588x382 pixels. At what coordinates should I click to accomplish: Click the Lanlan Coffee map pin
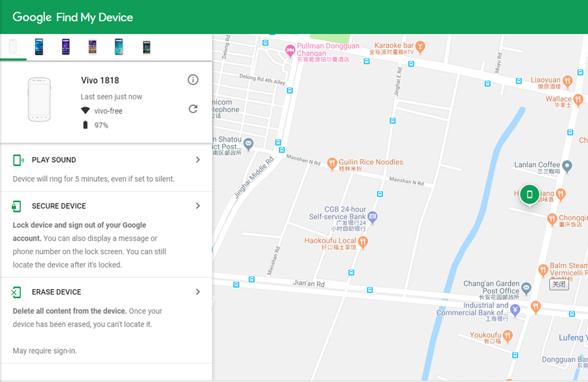[567, 166]
